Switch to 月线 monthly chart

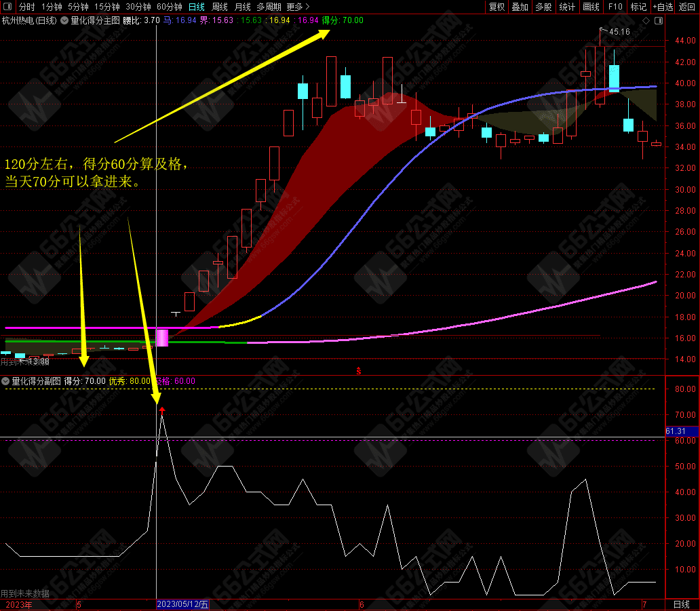(243, 7)
